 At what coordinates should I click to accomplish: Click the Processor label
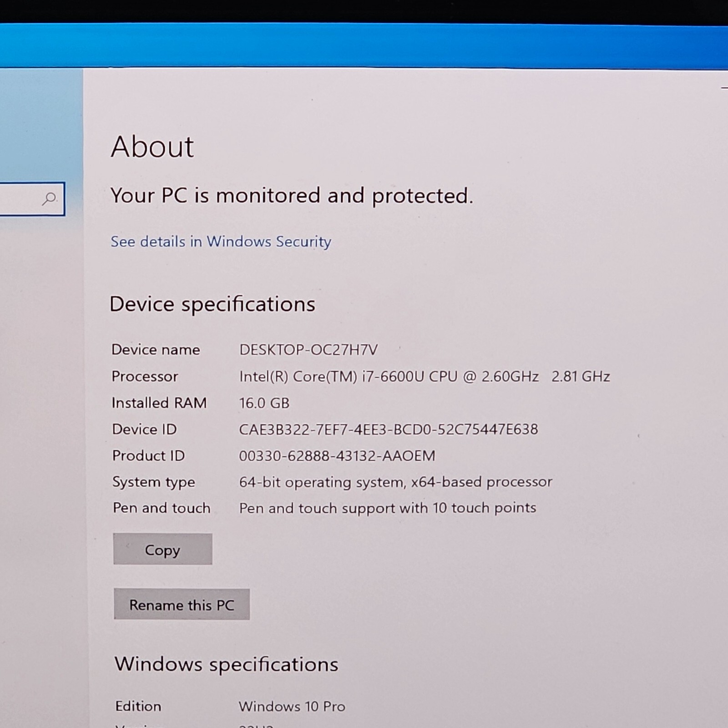tap(145, 376)
